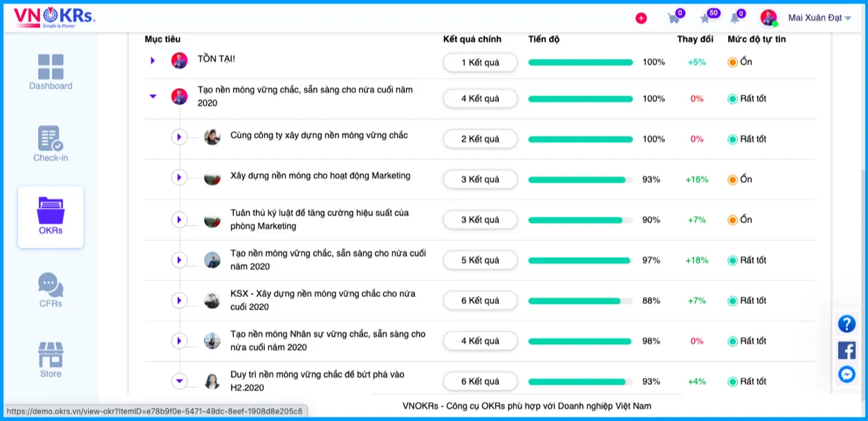Click '1 Kết quả' button for TỒN TẠI!
Viewport: 868px width, 421px height.
pyautogui.click(x=480, y=62)
